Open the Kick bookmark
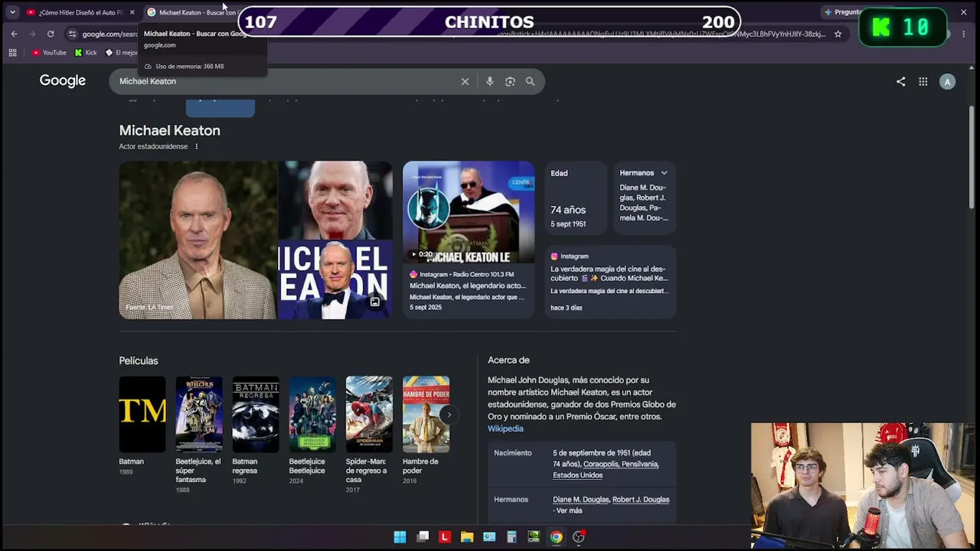This screenshot has height=551, width=980. coord(86,53)
